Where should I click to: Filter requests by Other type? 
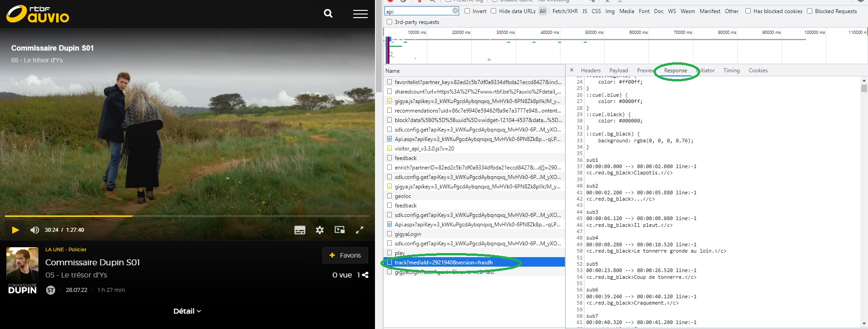tap(731, 11)
